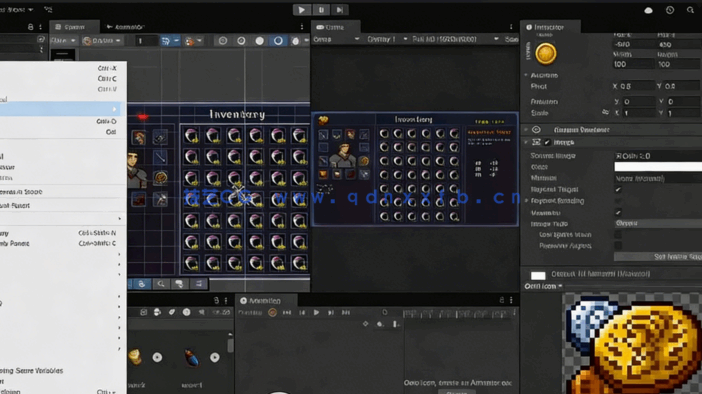
Task: Click the Scene toolbar field showing 1
Action: [x=147, y=41]
